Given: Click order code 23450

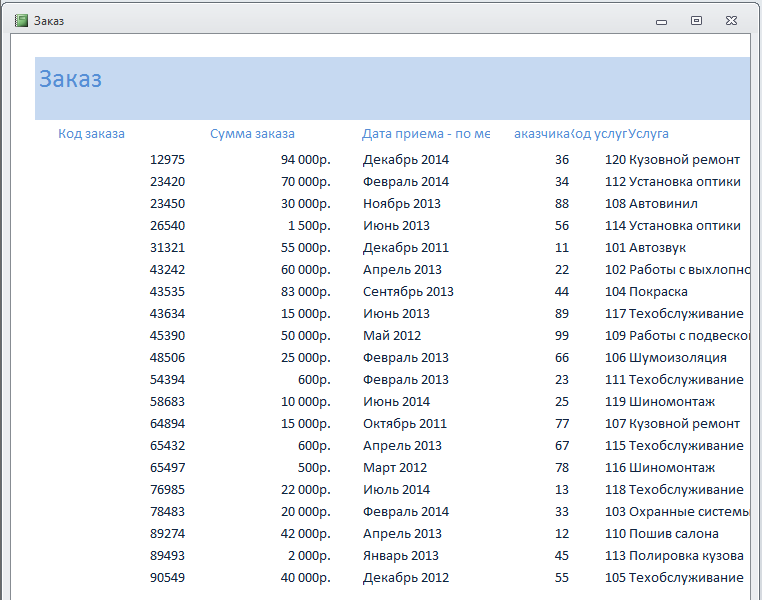Looking at the screenshot, I should coord(167,204).
